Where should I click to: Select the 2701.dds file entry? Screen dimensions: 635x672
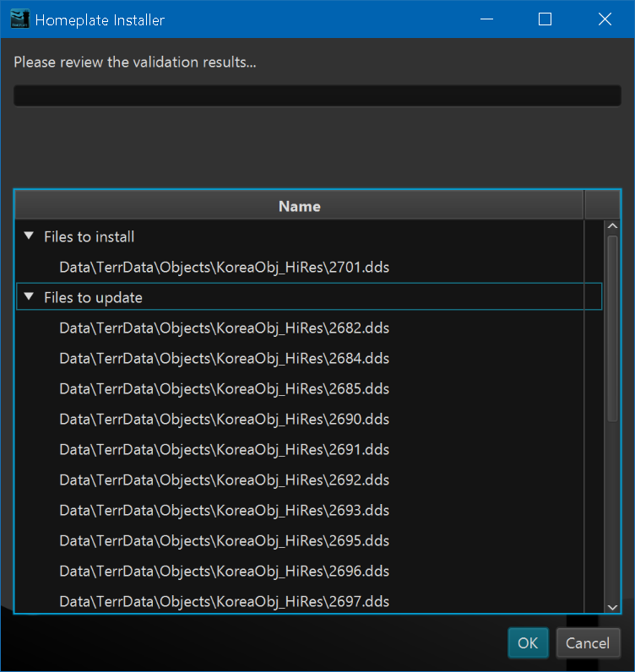[x=224, y=268]
